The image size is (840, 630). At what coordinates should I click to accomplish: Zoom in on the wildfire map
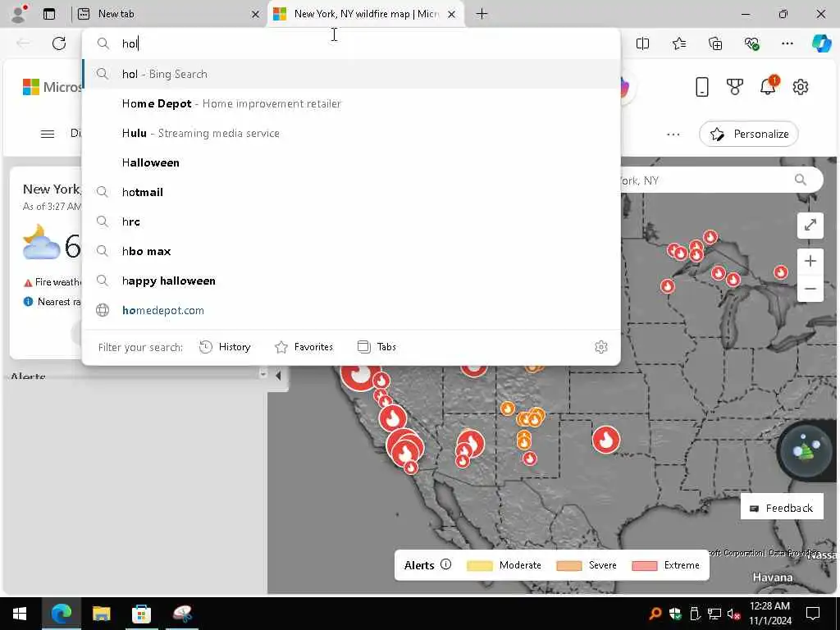point(810,261)
